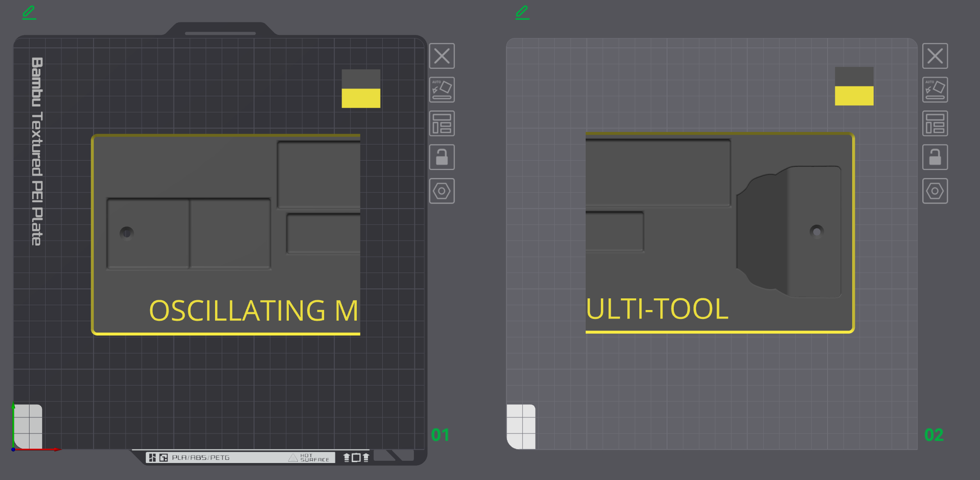Click the plate number 01 label
Viewport: 980px width, 480px height.
(440, 435)
